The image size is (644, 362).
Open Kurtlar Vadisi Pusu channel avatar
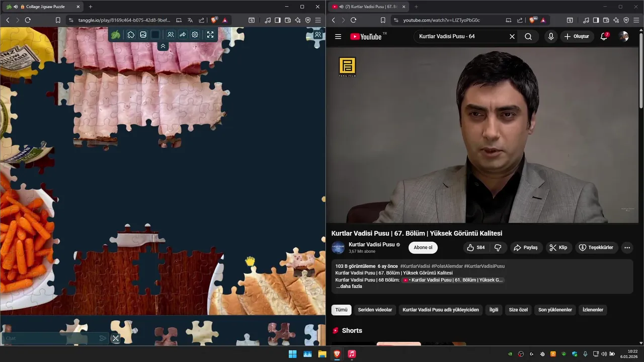(x=338, y=247)
